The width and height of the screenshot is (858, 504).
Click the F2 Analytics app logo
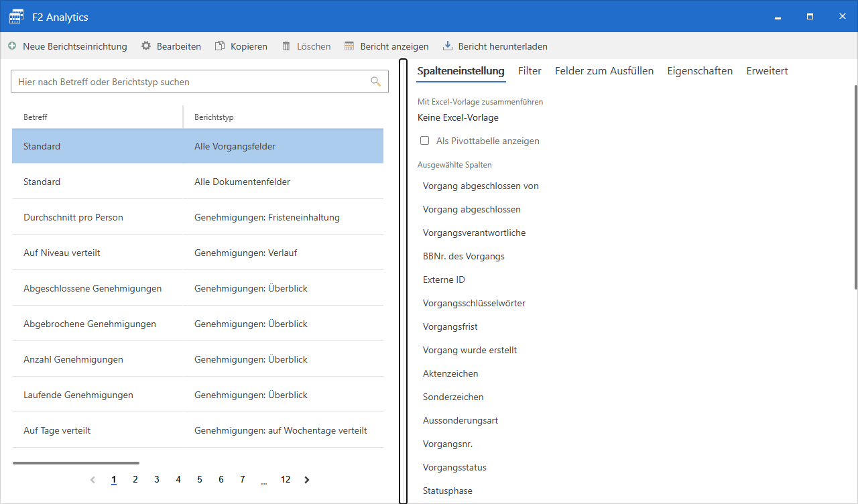coord(17,17)
